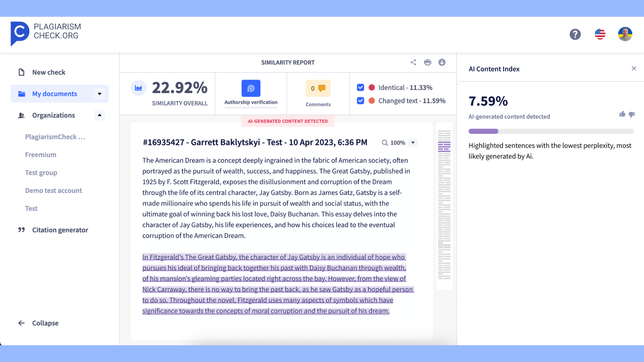Select the Citation generator menu item

(x=60, y=229)
